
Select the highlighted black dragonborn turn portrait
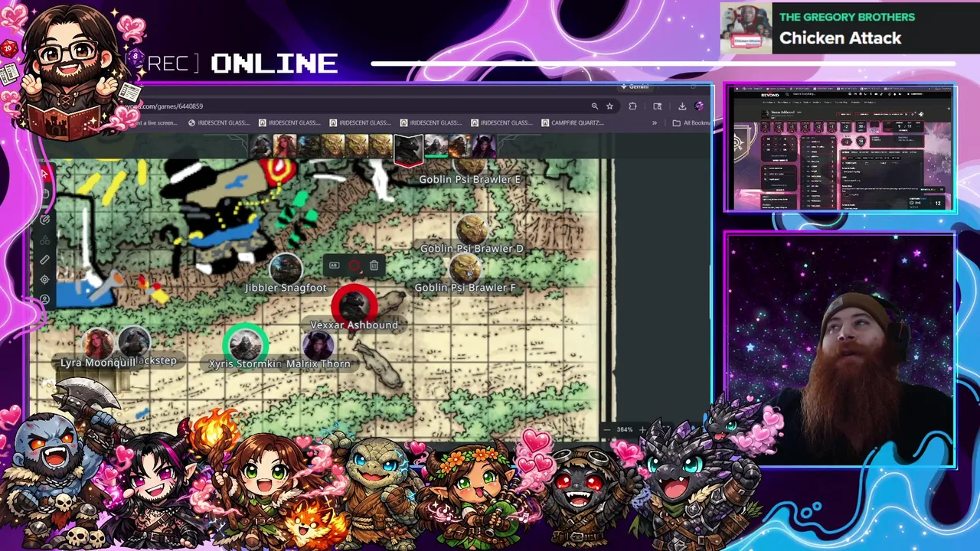[x=408, y=149]
